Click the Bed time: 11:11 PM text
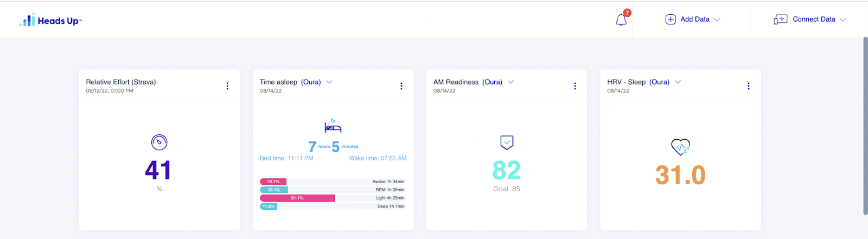 point(286,158)
